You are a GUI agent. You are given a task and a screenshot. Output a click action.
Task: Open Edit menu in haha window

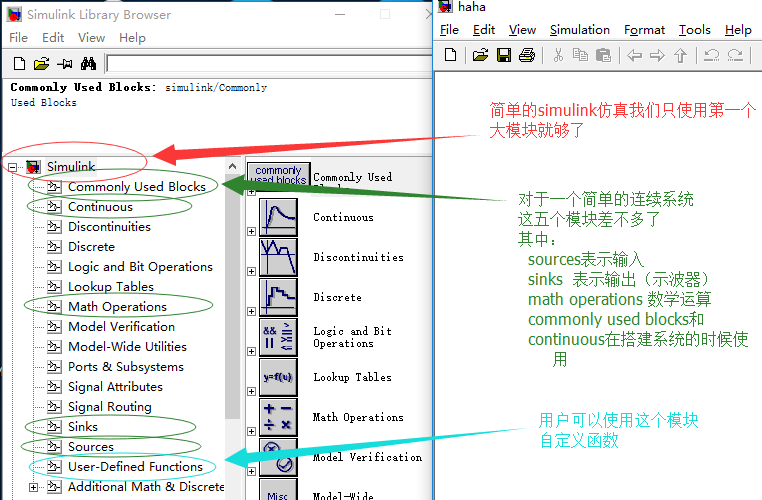(x=484, y=30)
